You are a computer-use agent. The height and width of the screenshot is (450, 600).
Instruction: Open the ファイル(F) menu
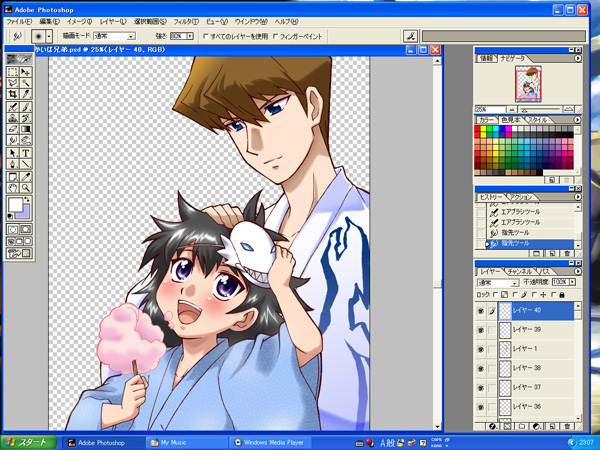[19, 22]
